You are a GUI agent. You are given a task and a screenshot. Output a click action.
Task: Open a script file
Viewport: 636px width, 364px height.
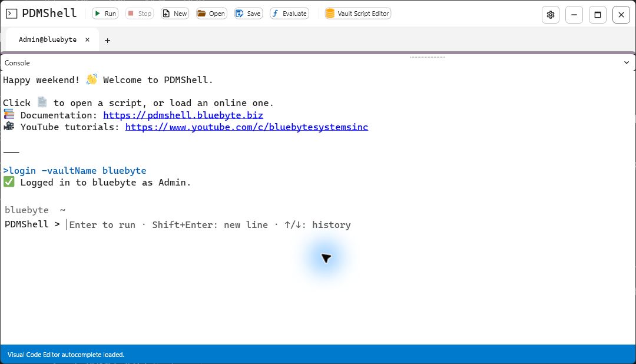tap(211, 14)
